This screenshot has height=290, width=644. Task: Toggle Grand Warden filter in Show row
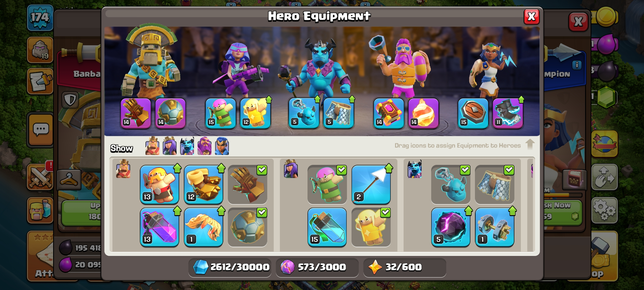pyautogui.click(x=204, y=146)
